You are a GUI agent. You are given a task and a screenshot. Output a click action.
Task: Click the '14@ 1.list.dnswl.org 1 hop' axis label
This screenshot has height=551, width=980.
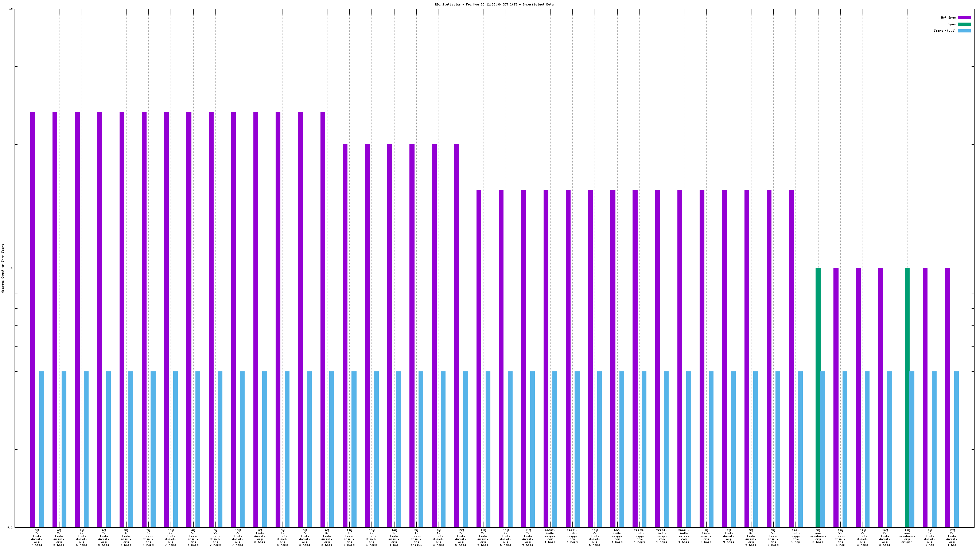394,537
